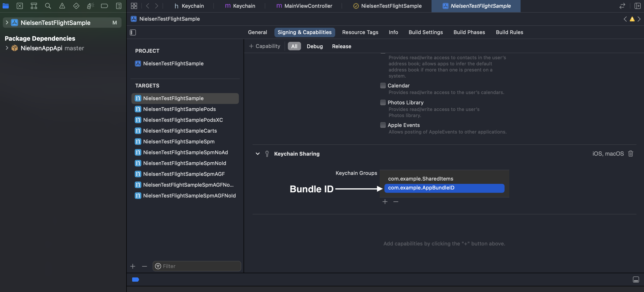Toggle the debug area at bottom right
This screenshot has width=644, height=292.
[636, 279]
